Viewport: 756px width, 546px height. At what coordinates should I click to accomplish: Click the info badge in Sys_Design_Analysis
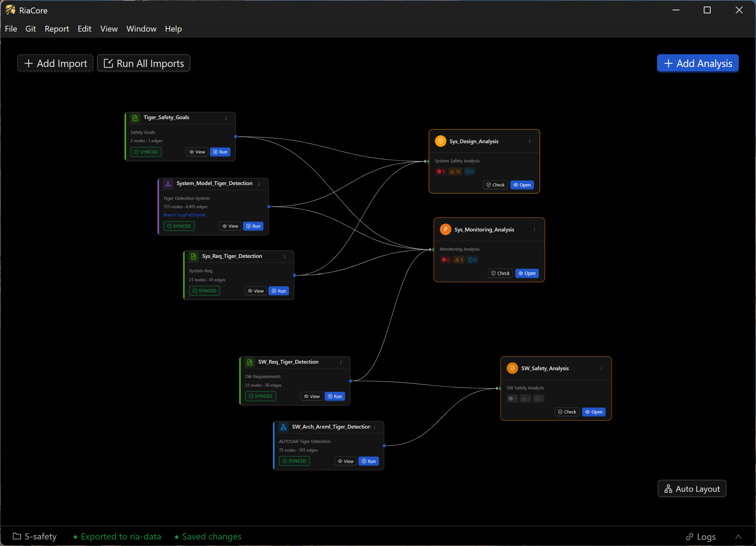pos(470,171)
